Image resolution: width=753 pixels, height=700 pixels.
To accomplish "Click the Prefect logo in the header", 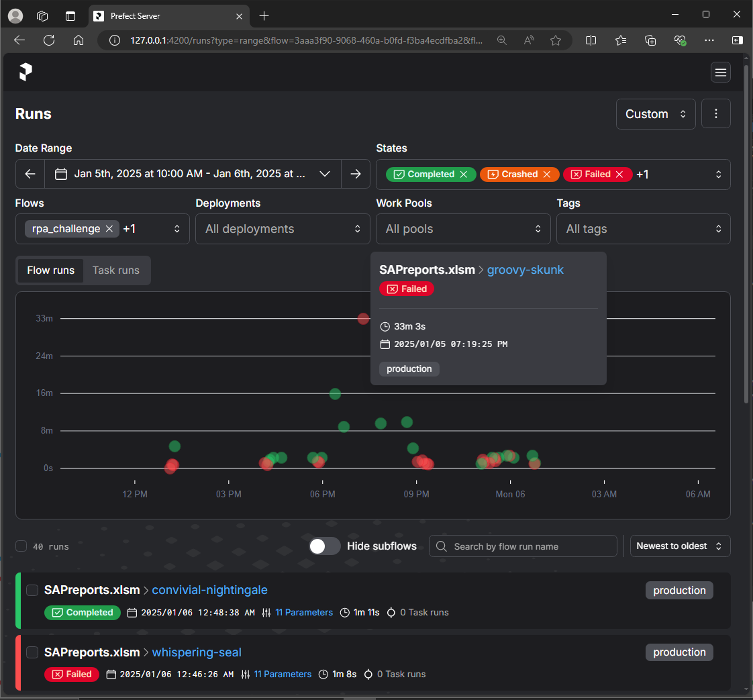I will click(x=26, y=72).
